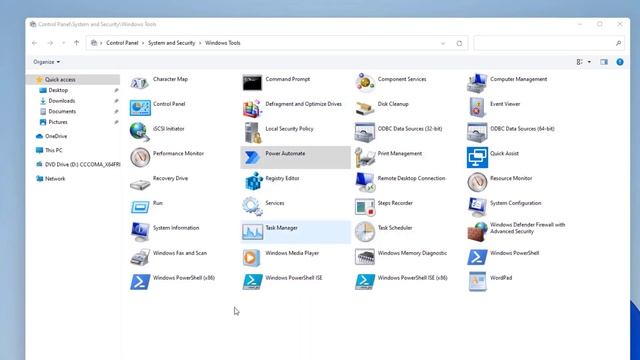Select the Windows Fax and Scan icon
Image resolution: width=640 pixels, height=360 pixels.
pyautogui.click(x=140, y=257)
